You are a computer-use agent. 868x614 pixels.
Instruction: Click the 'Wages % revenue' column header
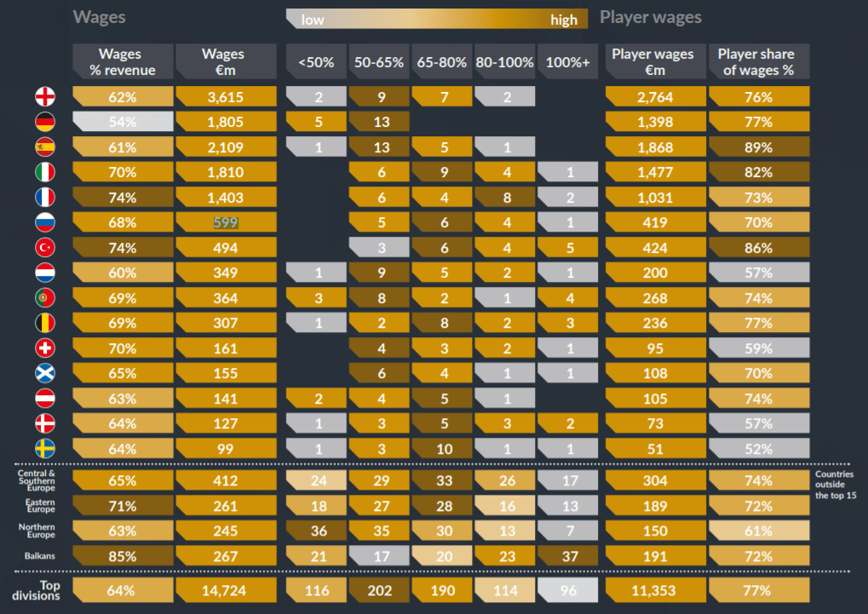(x=122, y=62)
